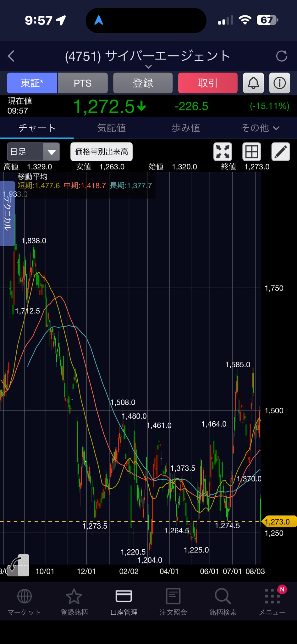Tap the (-15.11%) percent change
The image size is (297, 644).
click(x=270, y=106)
